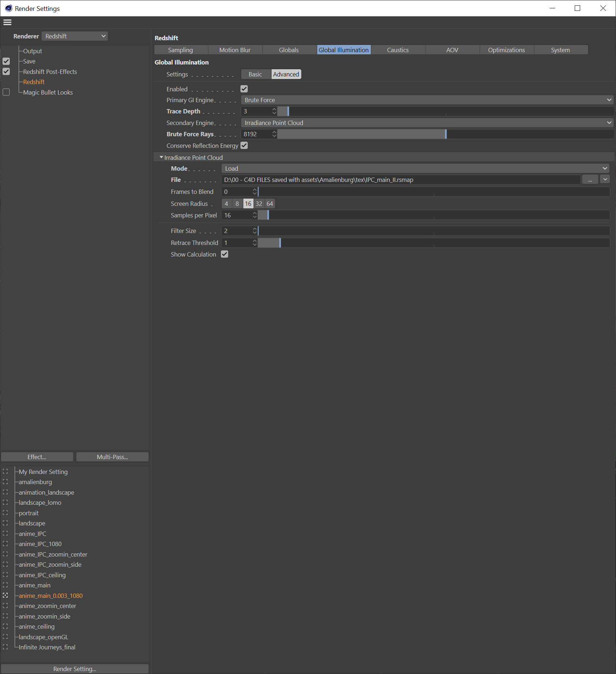The image size is (616, 674).
Task: Enable the Magic Bullet Looks checkbox
Action: [6, 92]
